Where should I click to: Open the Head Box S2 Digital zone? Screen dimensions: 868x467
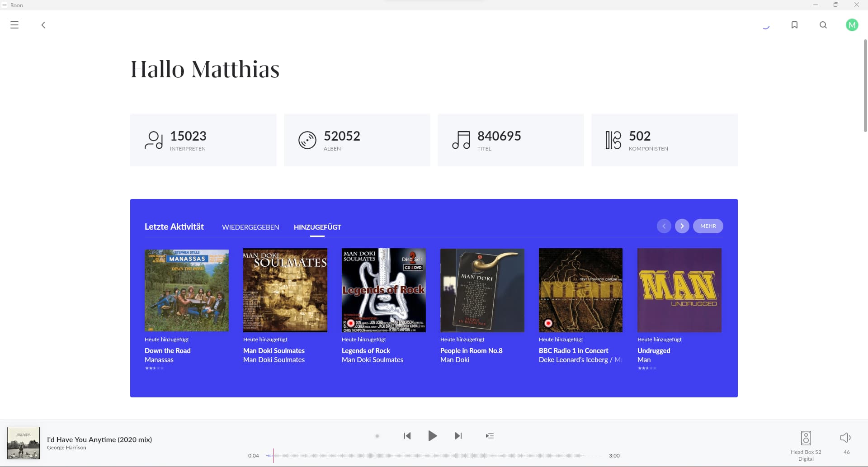[806, 446]
